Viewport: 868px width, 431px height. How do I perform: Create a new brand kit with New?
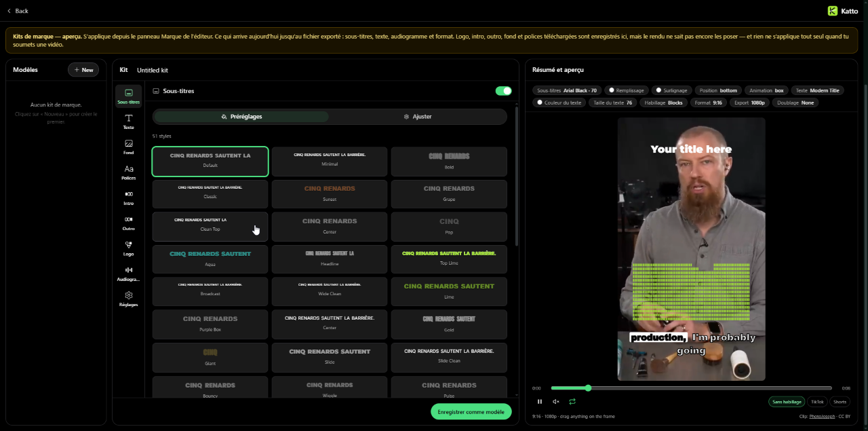83,70
